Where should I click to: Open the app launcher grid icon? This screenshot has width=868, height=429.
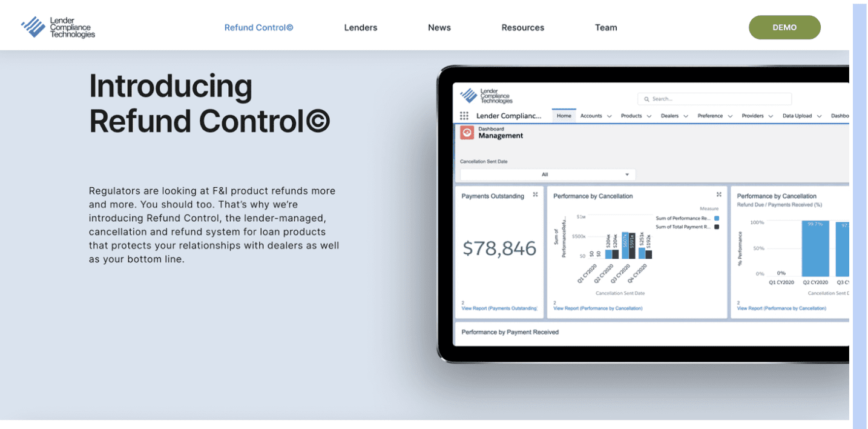[464, 116]
